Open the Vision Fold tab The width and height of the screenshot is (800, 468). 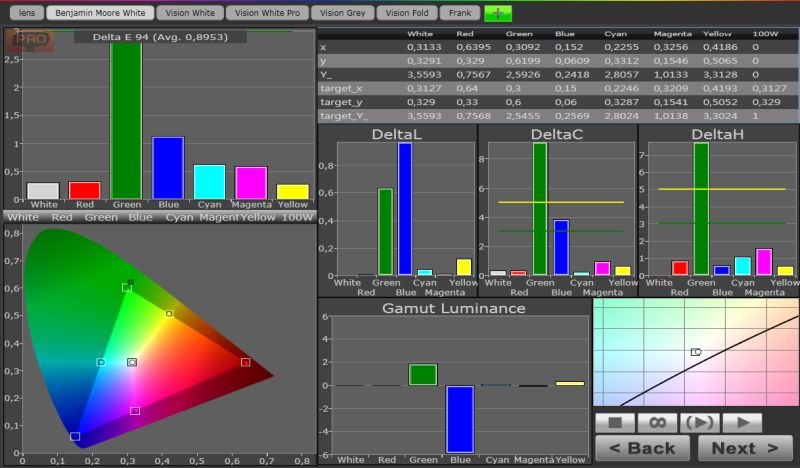click(407, 13)
